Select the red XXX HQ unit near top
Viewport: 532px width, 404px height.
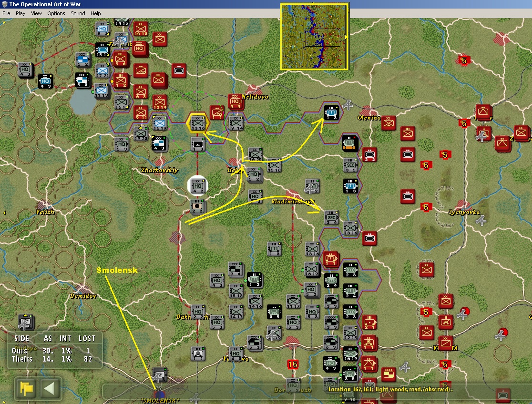[140, 48]
